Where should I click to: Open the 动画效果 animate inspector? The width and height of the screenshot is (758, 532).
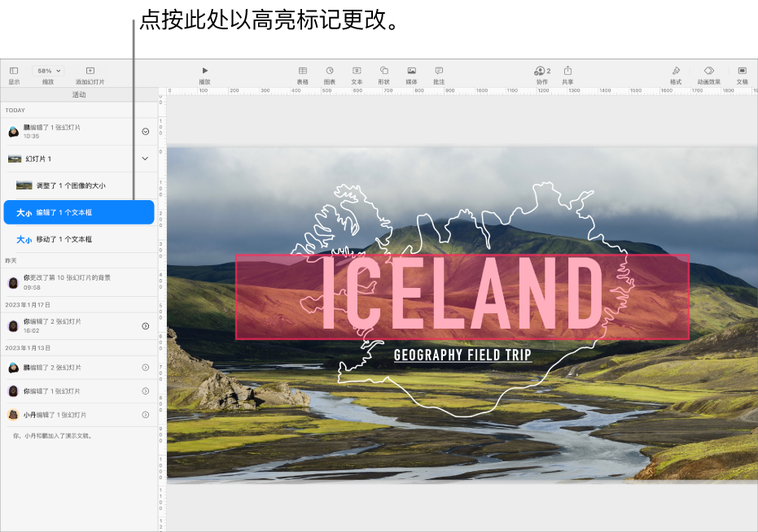[708, 71]
